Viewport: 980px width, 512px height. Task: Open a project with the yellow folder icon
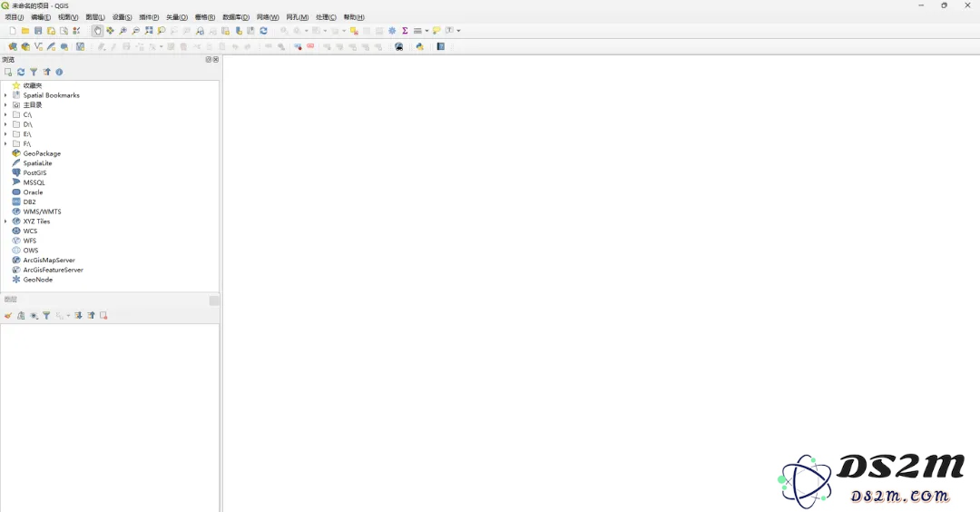25,31
